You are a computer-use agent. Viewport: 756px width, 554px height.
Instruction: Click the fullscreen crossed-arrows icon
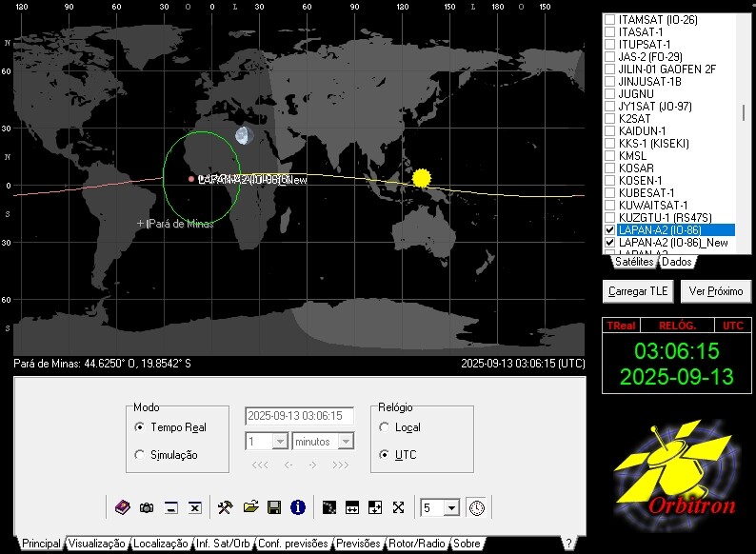pos(398,507)
